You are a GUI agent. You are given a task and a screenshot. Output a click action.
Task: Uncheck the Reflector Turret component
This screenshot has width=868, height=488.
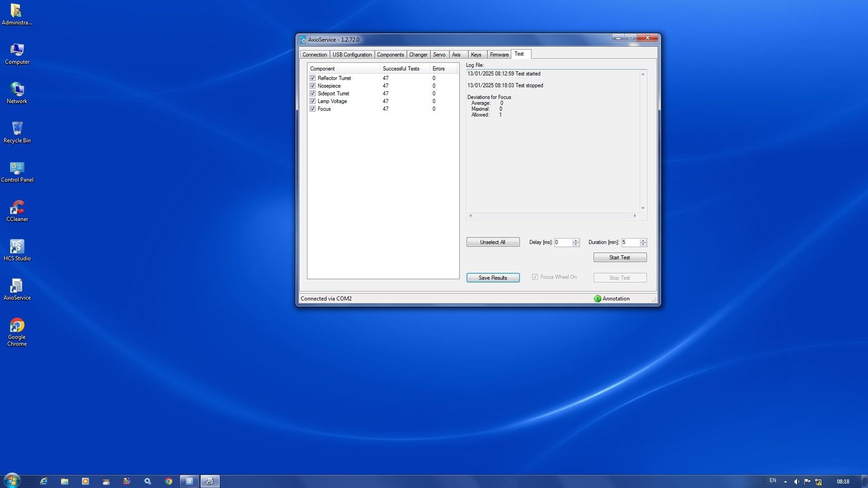pyautogui.click(x=312, y=78)
